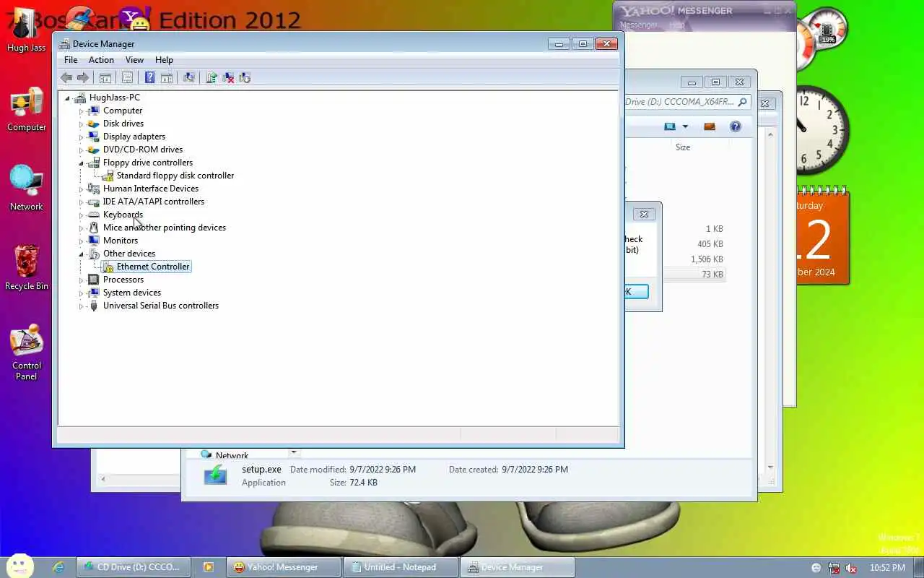Open the Control Panel desktop icon
The width and height of the screenshot is (924, 578).
[26, 353]
